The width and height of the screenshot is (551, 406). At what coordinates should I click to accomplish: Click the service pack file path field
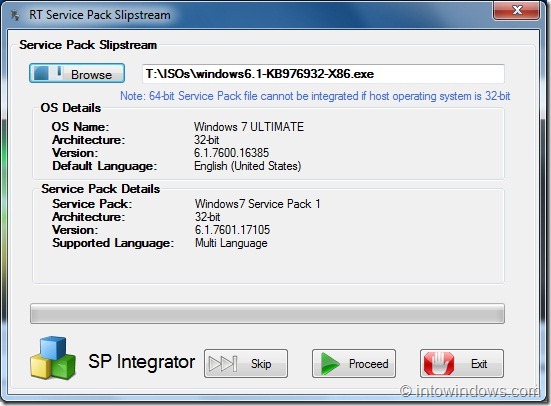(323, 74)
